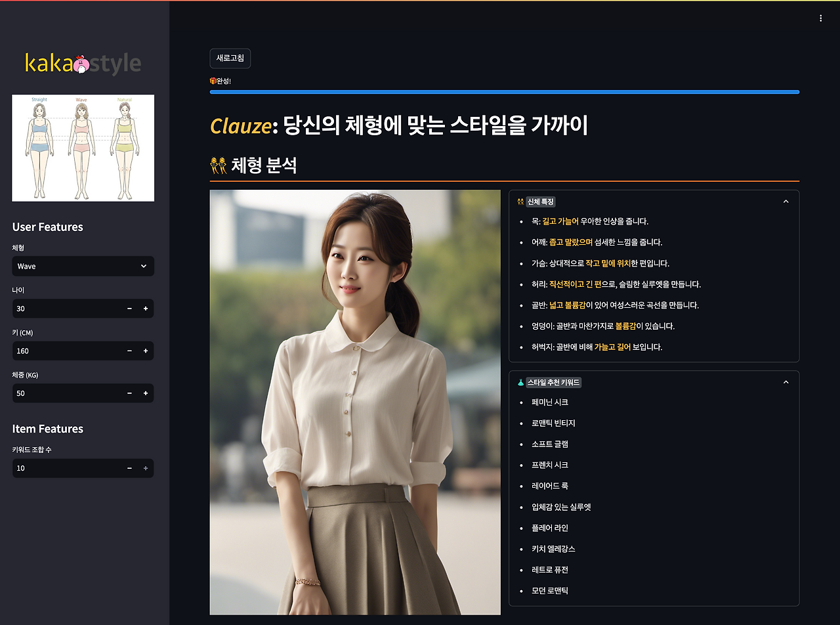Collapse the 스타일 추천 키워드 expander
The height and width of the screenshot is (625, 840).
[x=786, y=382]
